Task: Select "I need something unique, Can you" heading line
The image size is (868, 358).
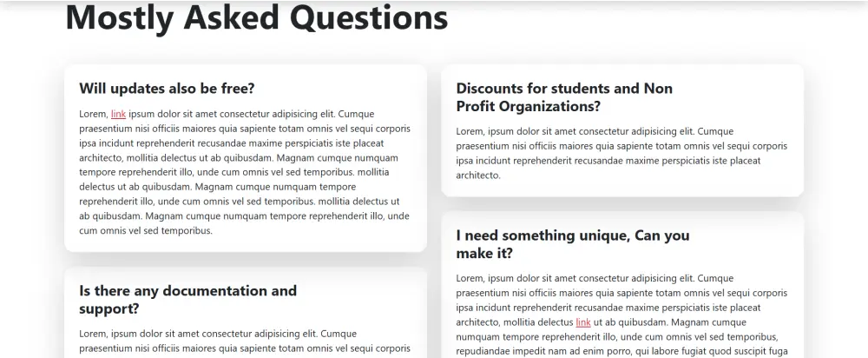Action: point(572,235)
